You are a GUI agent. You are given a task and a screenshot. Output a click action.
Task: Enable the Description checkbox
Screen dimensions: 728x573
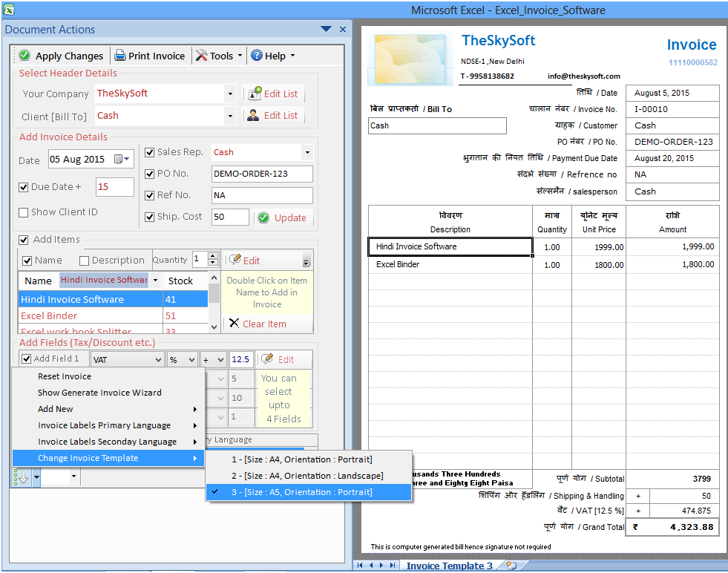click(x=84, y=261)
